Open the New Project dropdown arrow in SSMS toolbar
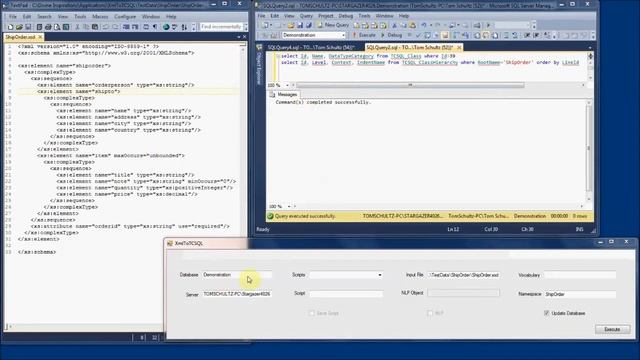 pyautogui.click(x=271, y=25)
